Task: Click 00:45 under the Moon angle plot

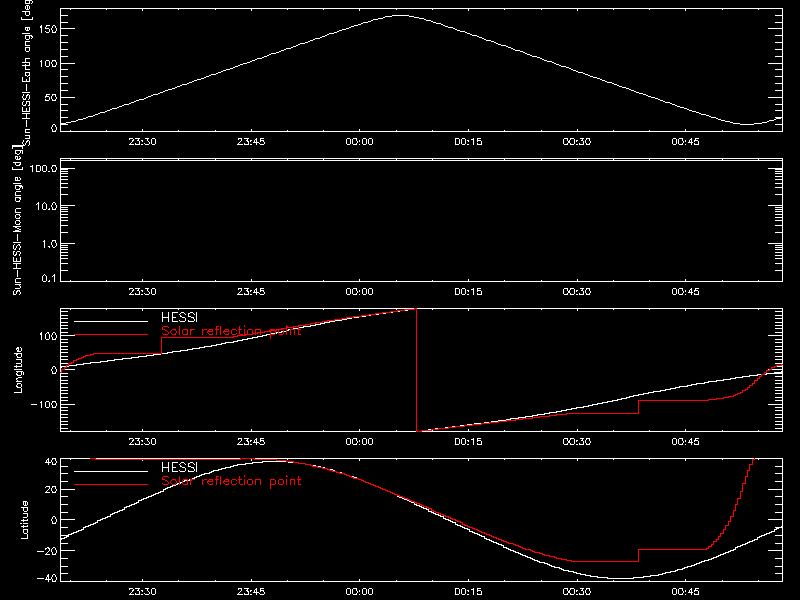Action: tap(686, 291)
